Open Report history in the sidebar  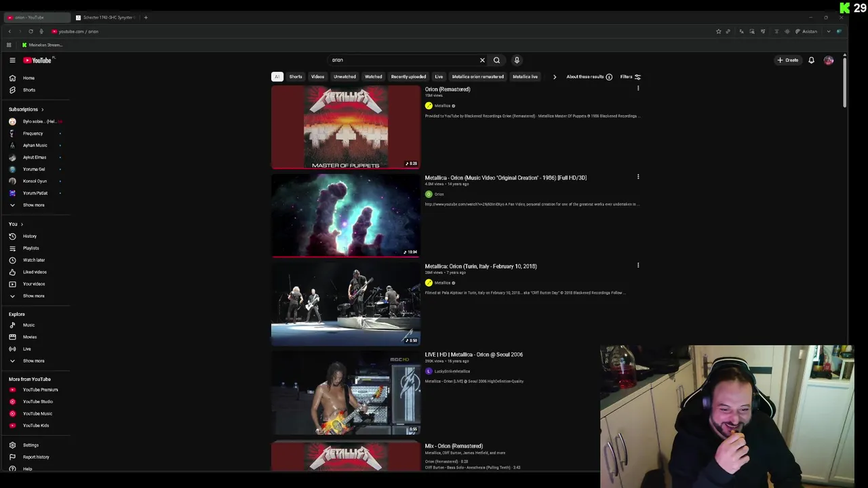coord(35,457)
